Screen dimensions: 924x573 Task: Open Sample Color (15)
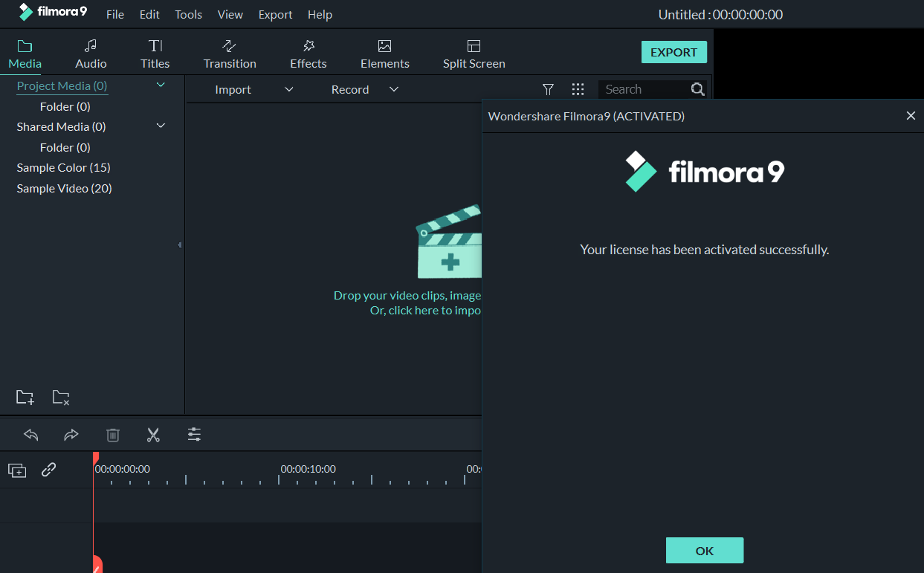64,168
